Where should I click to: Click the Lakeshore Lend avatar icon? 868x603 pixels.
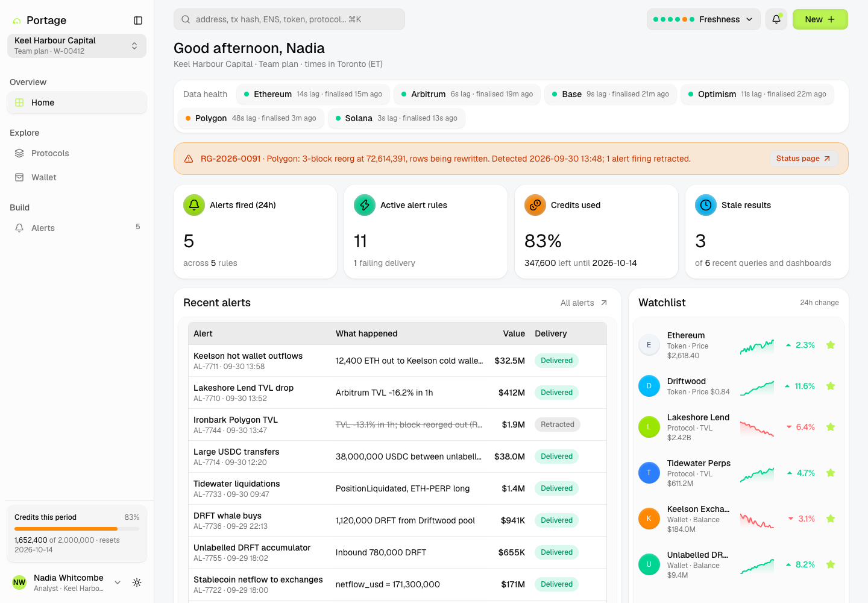pyautogui.click(x=649, y=427)
